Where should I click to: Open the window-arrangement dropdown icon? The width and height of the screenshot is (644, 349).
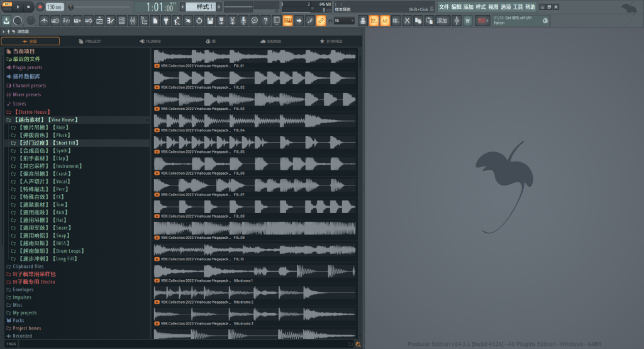pyautogui.click(x=277, y=21)
